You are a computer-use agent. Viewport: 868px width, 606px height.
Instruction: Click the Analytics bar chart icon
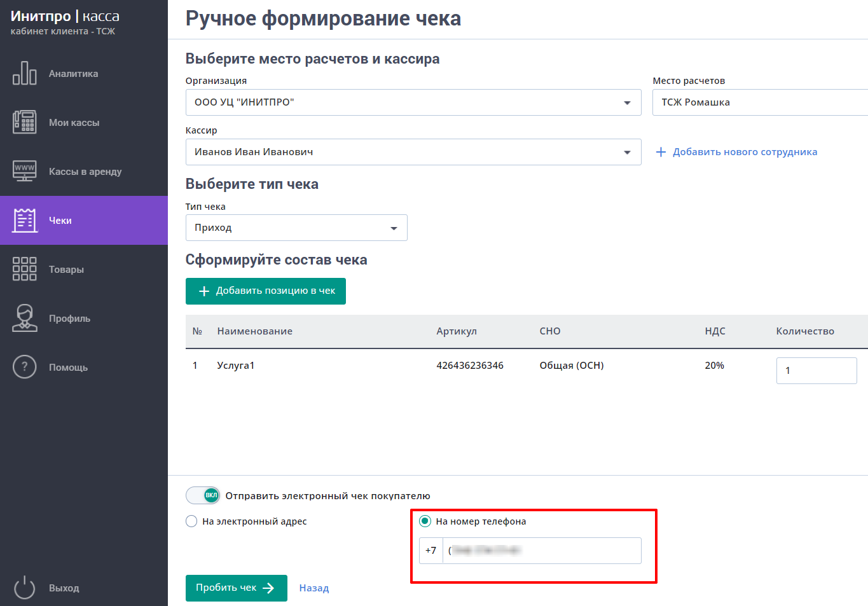(x=25, y=73)
